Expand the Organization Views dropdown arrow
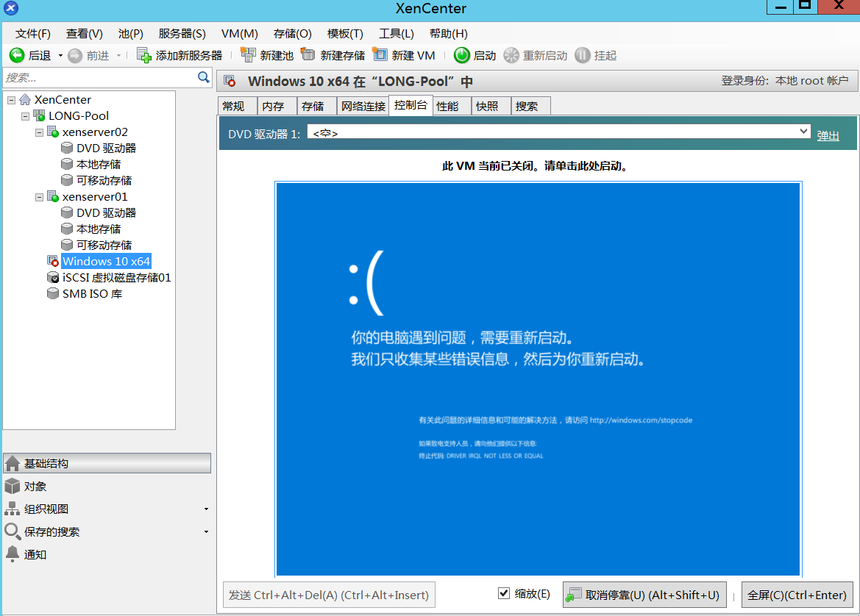This screenshot has width=860, height=616. [206, 509]
